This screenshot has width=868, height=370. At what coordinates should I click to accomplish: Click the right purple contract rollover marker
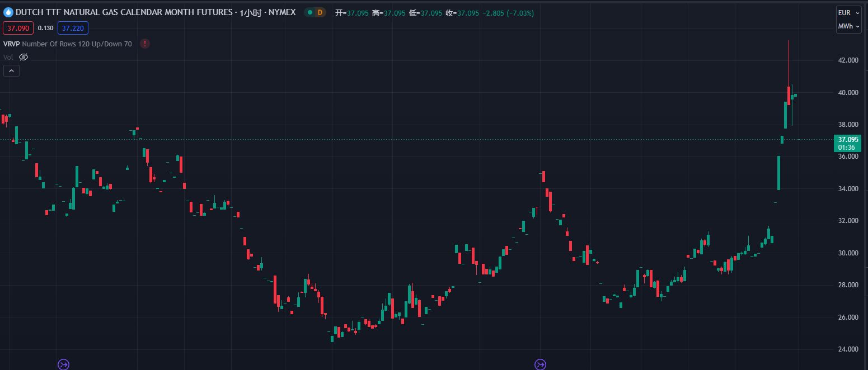(540, 364)
